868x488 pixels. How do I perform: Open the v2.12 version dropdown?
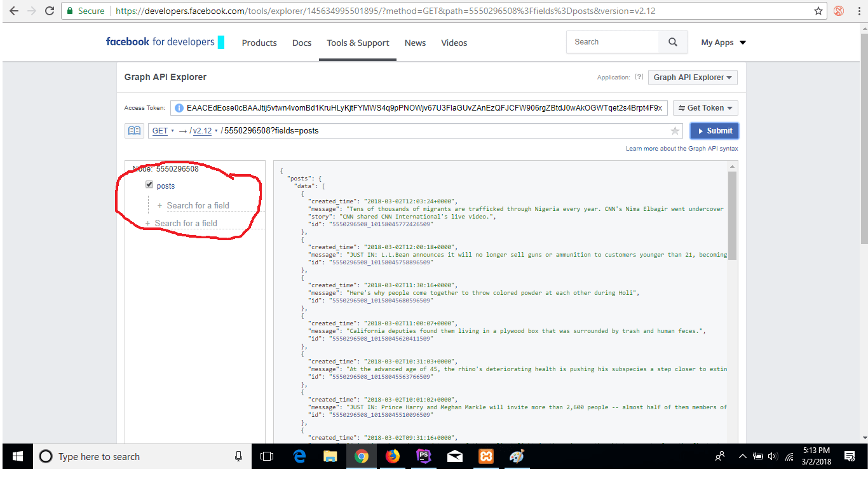(x=202, y=130)
